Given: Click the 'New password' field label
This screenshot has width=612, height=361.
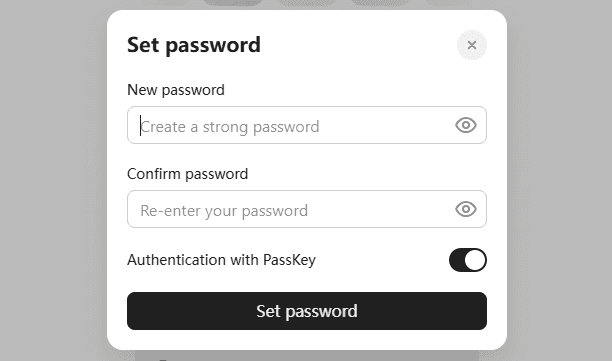Looking at the screenshot, I should pyautogui.click(x=176, y=90).
